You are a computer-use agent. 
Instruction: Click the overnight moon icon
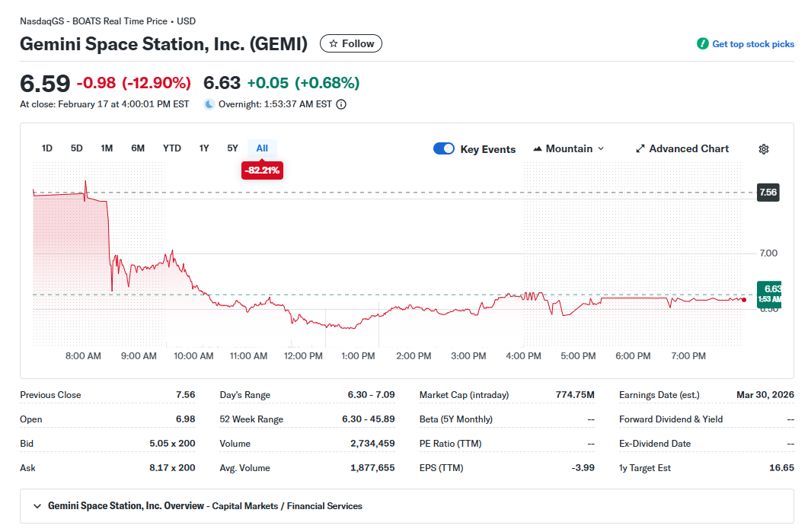(209, 104)
